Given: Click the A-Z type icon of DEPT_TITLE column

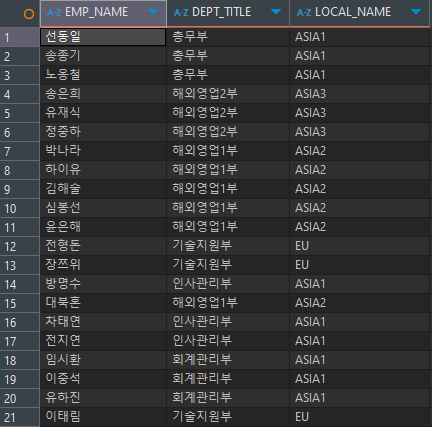Looking at the screenshot, I should 181,13.
